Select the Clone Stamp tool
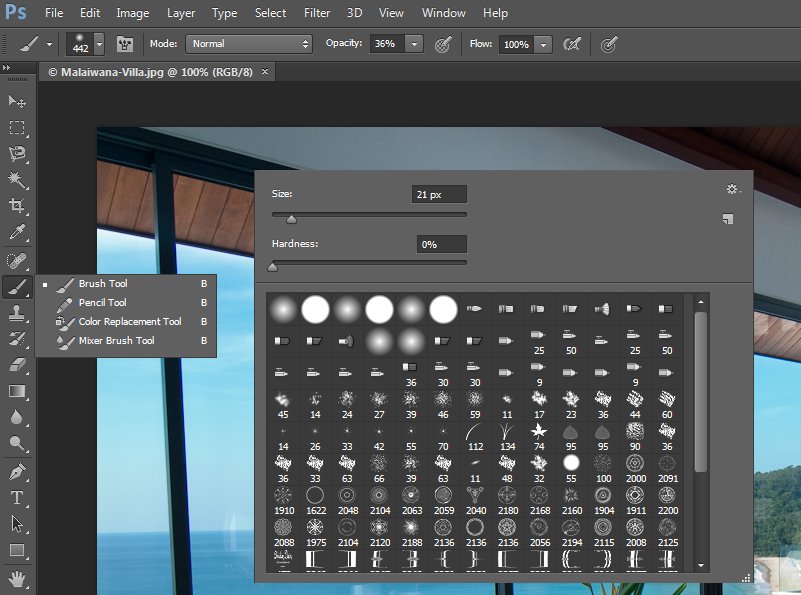 (17, 313)
